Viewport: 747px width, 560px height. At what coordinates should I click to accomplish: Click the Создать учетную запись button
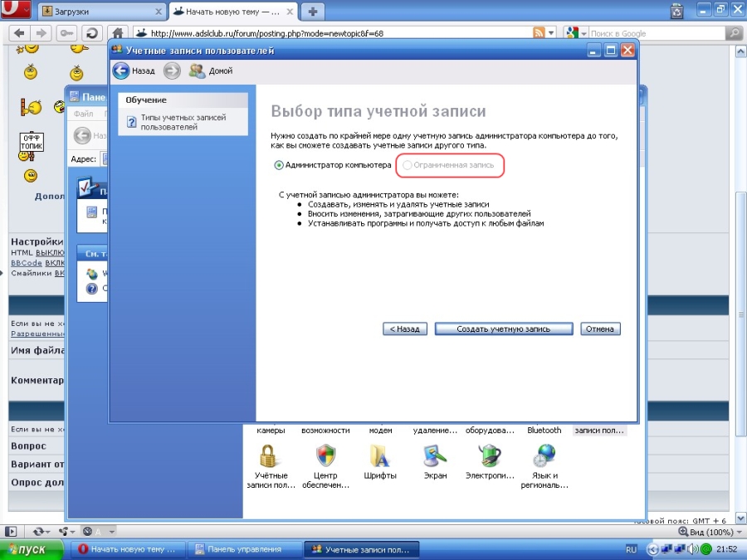click(503, 329)
